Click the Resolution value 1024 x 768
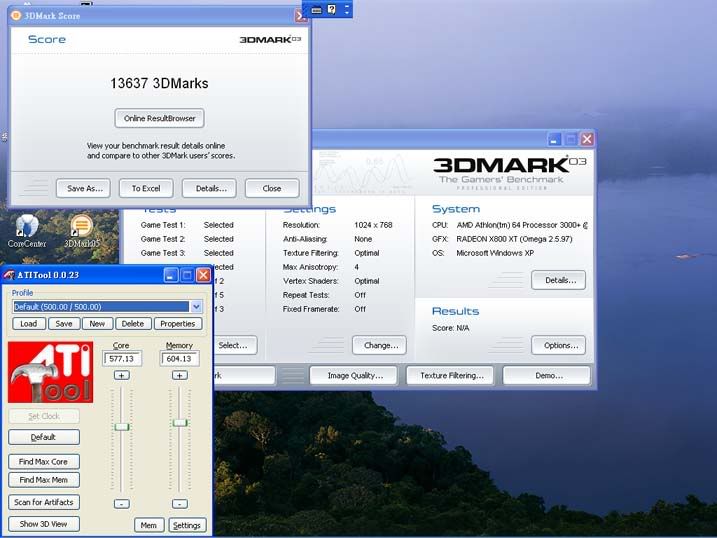Screen dimensions: 717x538 pyautogui.click(x=373, y=225)
